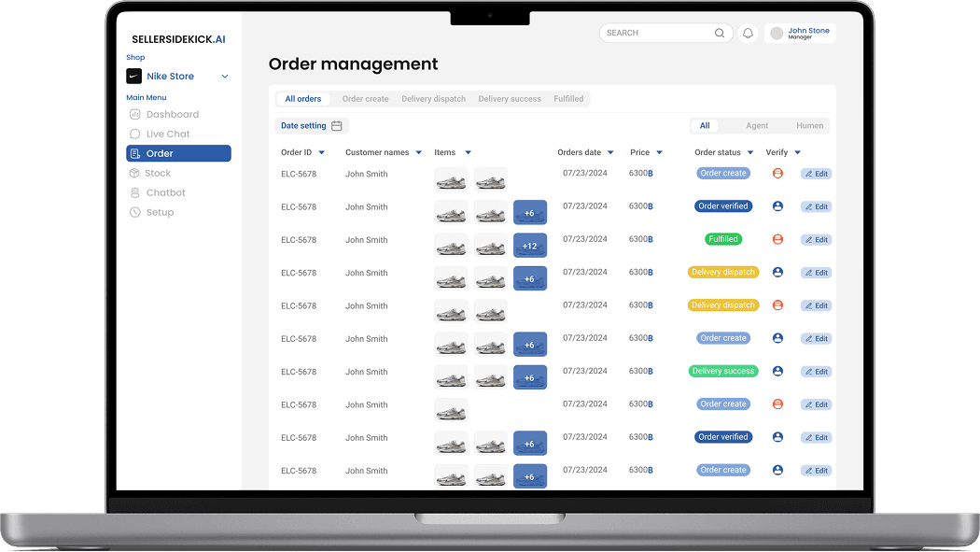This screenshot has width=980, height=552.
Task: Sort orders by Orders date
Action: coord(610,152)
